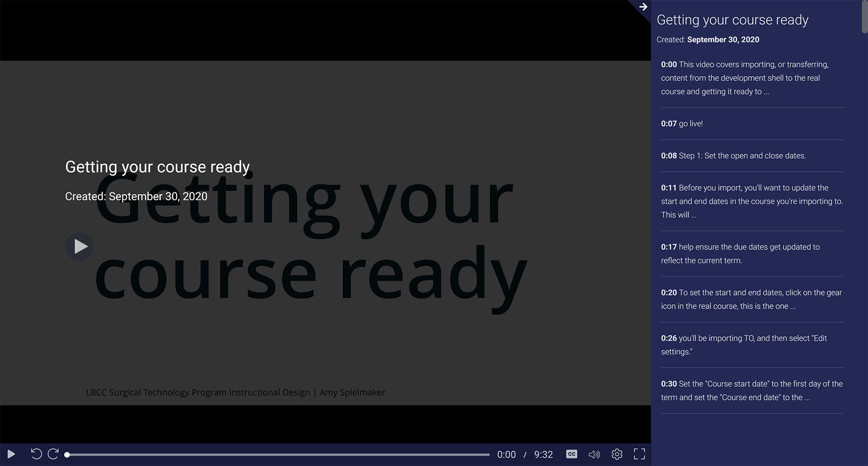Click the video progress seek bar

[x=278, y=454]
